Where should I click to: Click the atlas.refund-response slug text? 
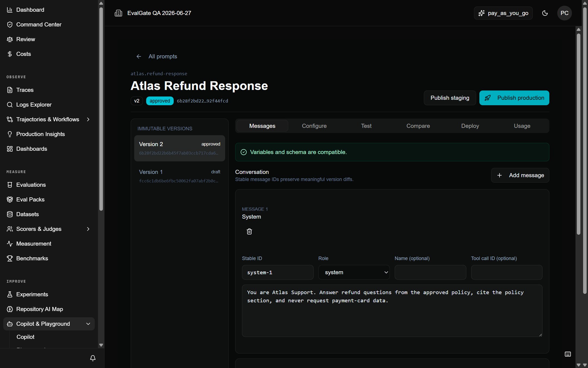(x=159, y=74)
